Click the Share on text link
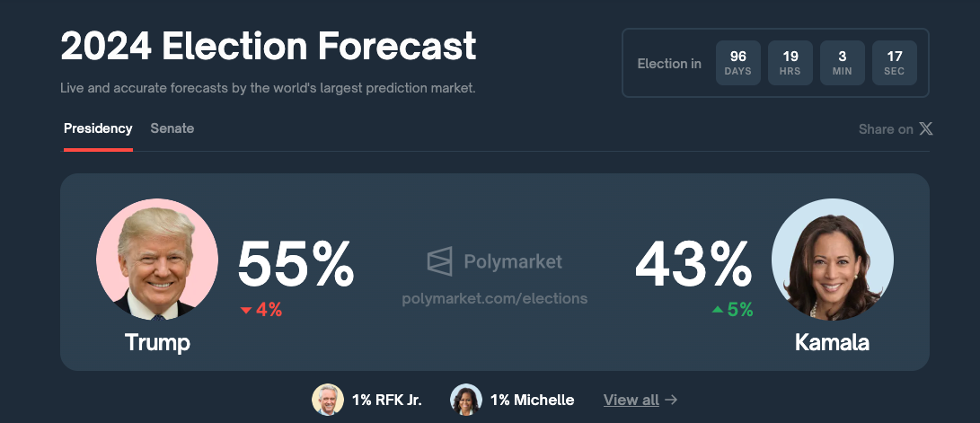The width and height of the screenshot is (980, 423). (x=886, y=129)
